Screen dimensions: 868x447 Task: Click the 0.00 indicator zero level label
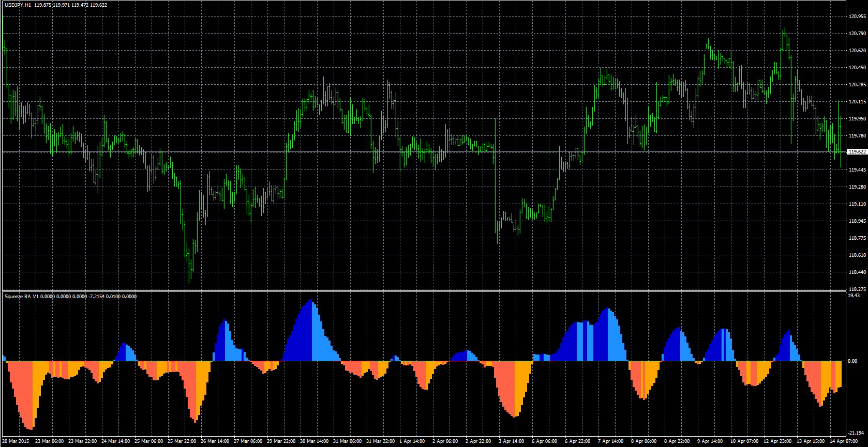click(852, 361)
